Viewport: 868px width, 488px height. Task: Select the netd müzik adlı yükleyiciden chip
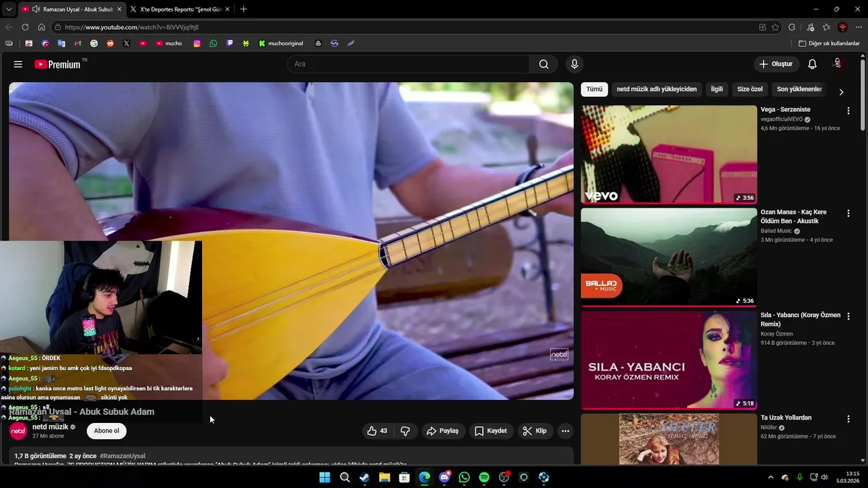point(656,89)
